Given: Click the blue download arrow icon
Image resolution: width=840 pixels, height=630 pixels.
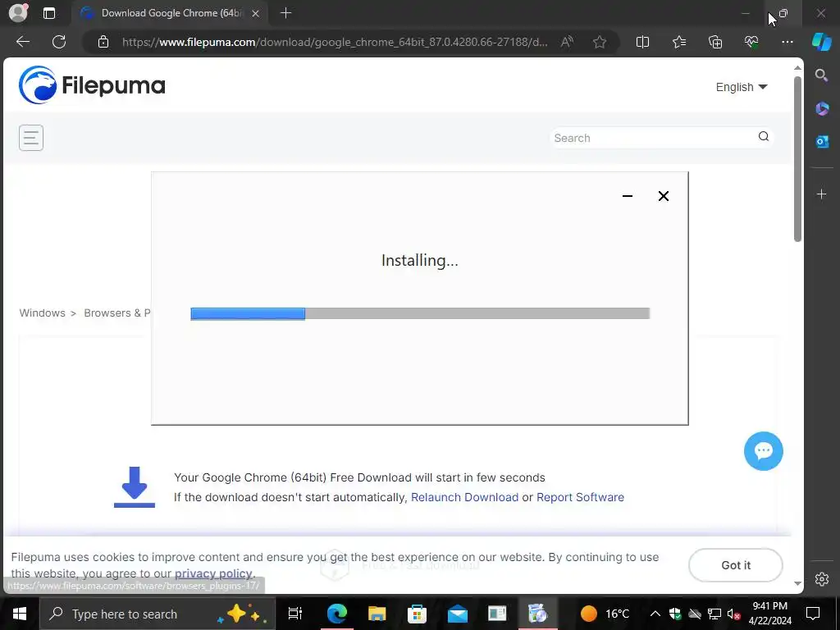Looking at the screenshot, I should point(135,486).
